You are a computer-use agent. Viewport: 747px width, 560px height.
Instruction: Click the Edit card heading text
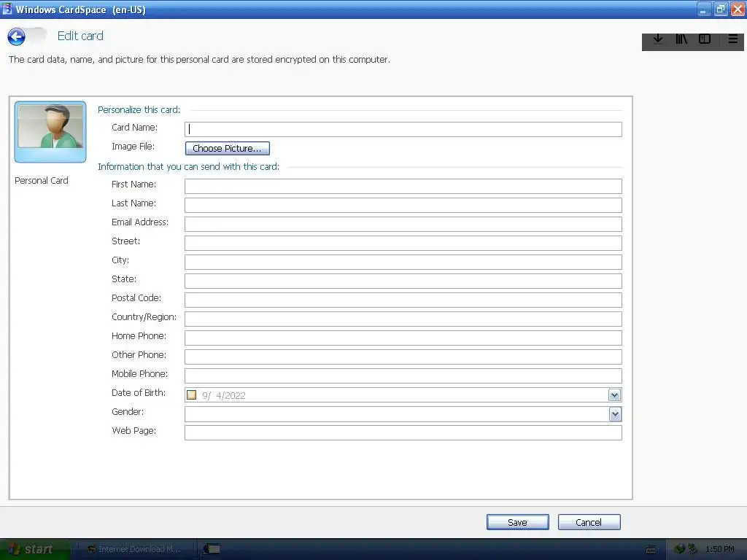tap(80, 36)
